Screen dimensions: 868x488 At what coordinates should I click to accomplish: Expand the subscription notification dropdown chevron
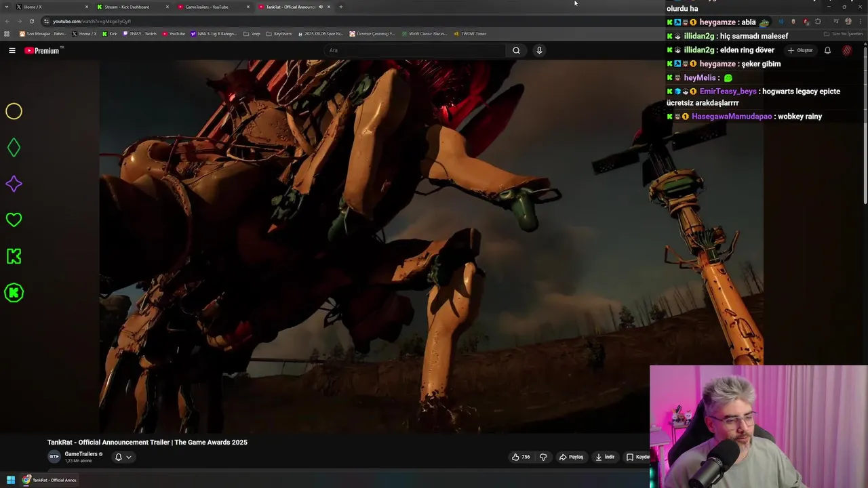pos(129,457)
